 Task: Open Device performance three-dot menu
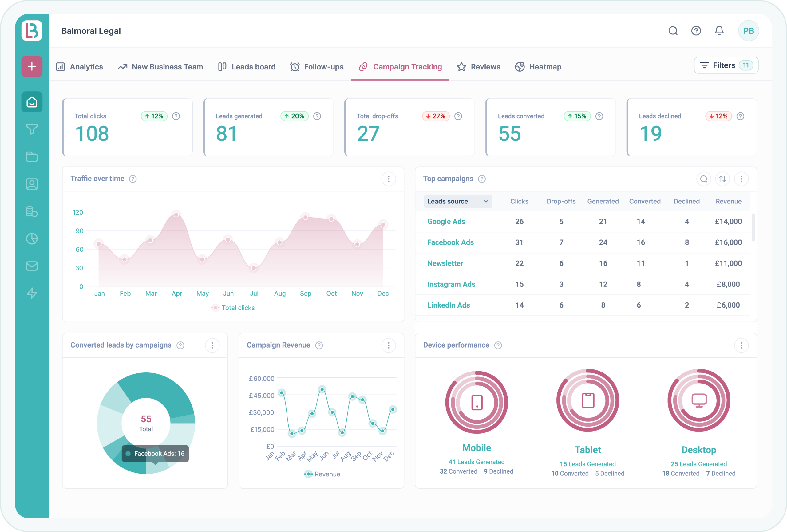tap(741, 345)
